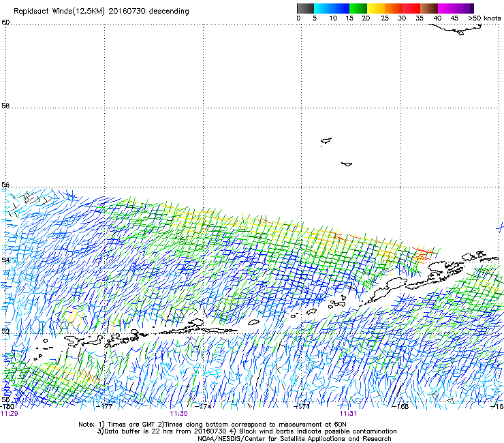Click the longitude label '-177'
The width and height of the screenshot is (504, 443).
coord(105,406)
